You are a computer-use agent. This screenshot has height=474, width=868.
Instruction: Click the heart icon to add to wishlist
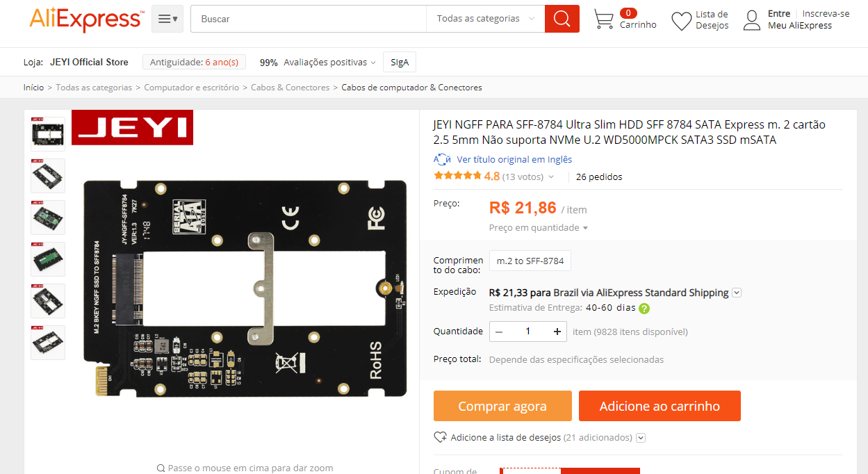tap(440, 437)
